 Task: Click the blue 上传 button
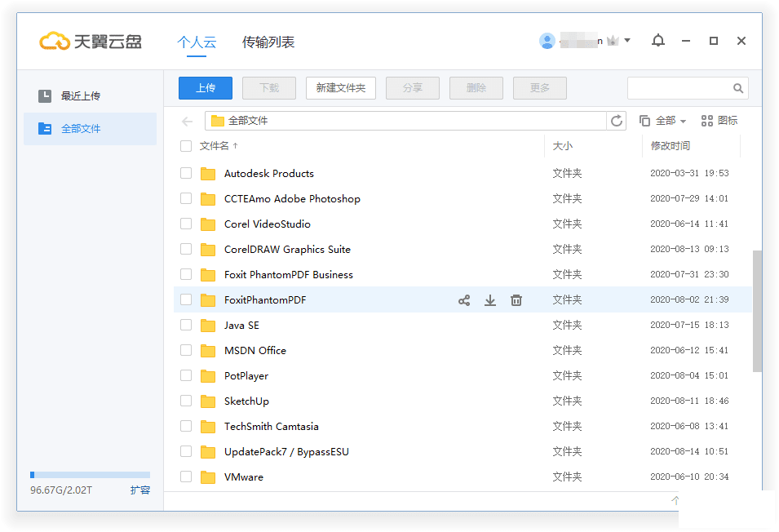[x=206, y=88]
